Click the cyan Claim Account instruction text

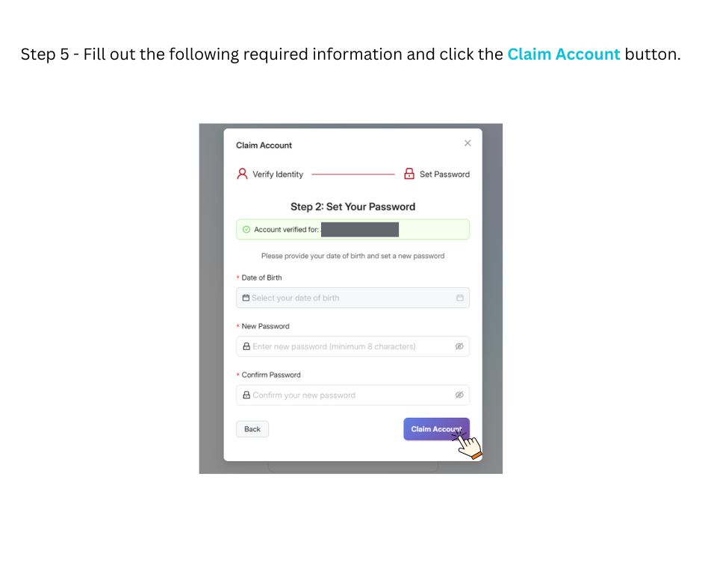564,54
